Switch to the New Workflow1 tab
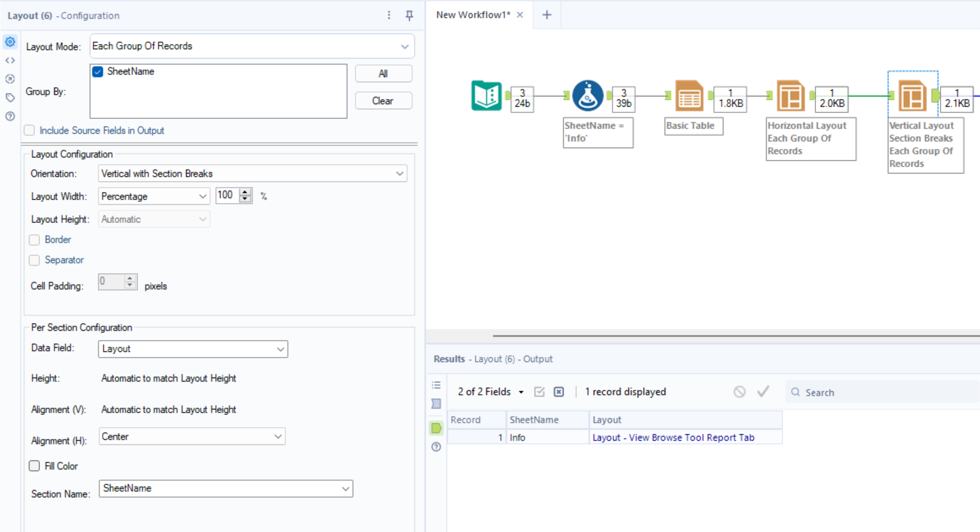980x532 pixels. coord(472,15)
